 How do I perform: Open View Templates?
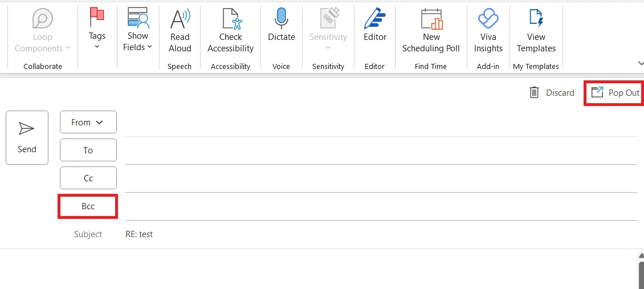[x=536, y=31]
